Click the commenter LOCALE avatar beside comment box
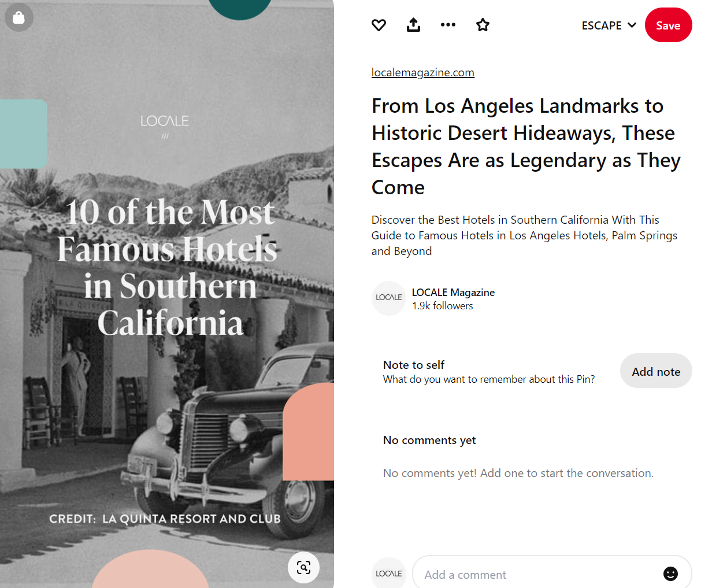The image size is (701, 588). point(389,573)
